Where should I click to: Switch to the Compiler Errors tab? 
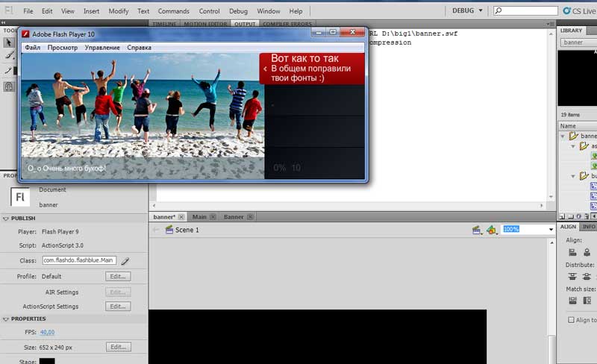287,24
